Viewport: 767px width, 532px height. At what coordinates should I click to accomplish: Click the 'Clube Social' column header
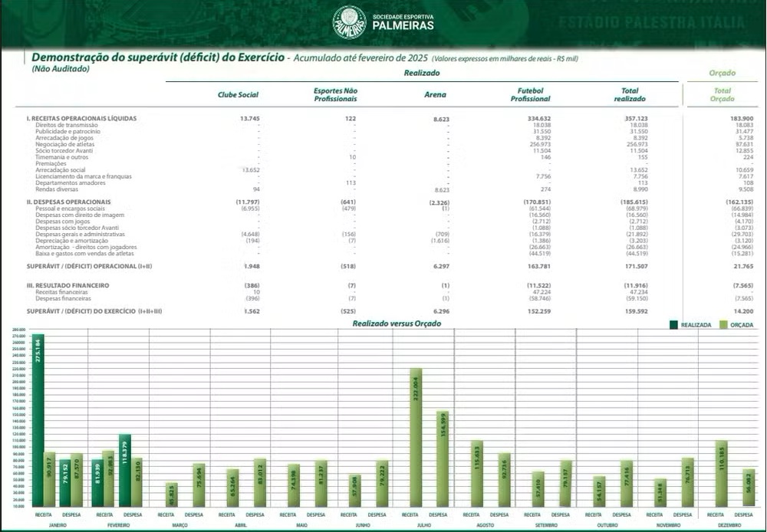point(238,95)
